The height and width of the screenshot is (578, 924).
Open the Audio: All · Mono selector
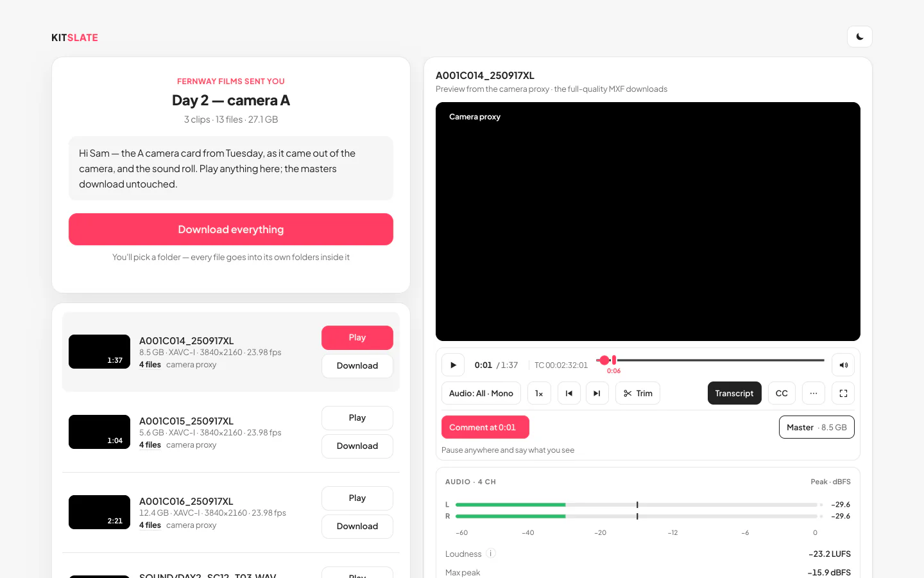pyautogui.click(x=481, y=393)
